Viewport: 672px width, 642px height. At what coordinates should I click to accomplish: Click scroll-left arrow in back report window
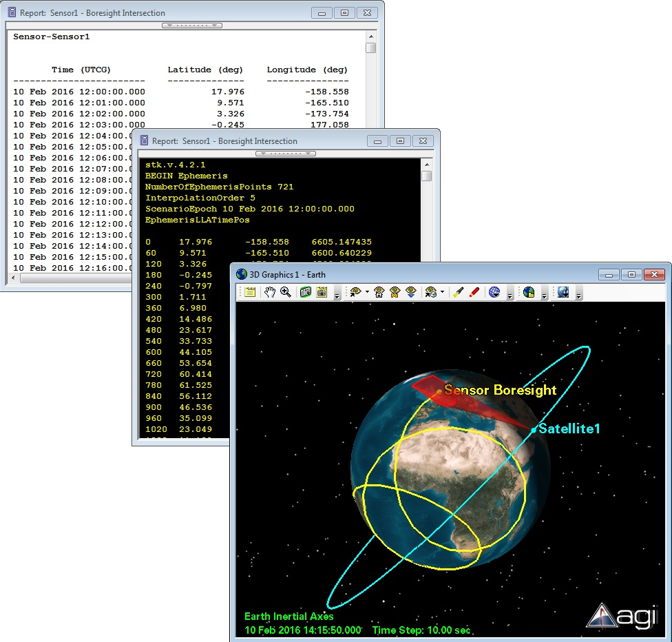pyautogui.click(x=13, y=278)
